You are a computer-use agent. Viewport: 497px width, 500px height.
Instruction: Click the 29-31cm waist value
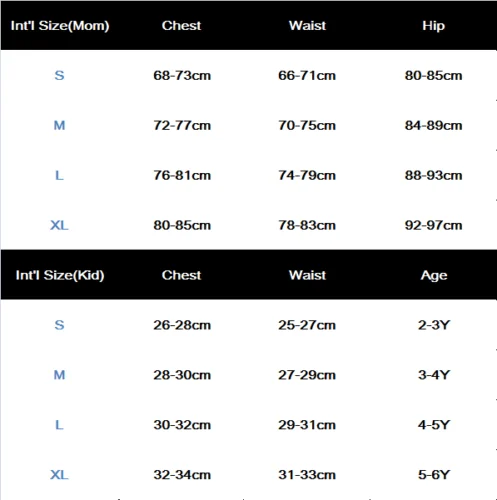(307, 425)
